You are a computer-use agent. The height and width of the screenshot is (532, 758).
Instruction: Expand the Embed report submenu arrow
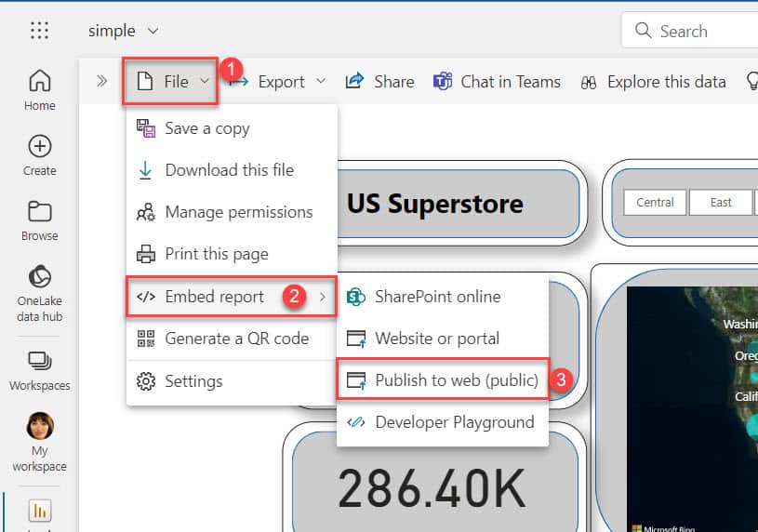(323, 297)
